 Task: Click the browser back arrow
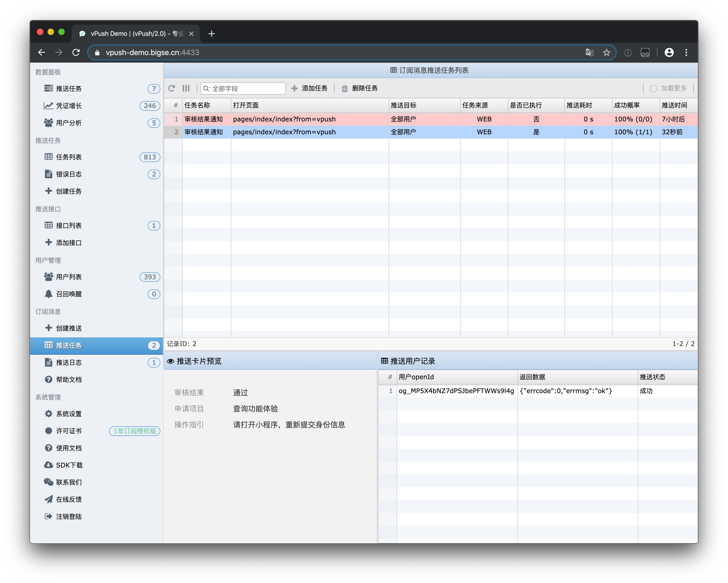tap(41, 52)
